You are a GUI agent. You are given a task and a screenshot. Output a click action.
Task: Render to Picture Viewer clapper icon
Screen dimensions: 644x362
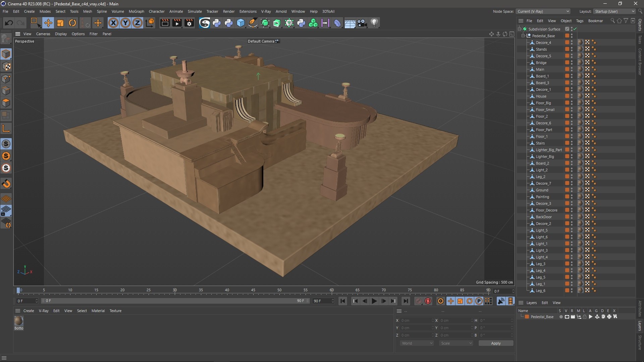coord(177,23)
